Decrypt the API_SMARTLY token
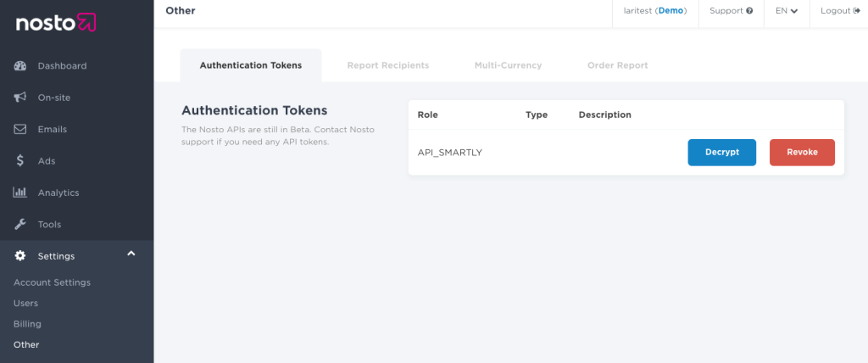 pyautogui.click(x=721, y=152)
